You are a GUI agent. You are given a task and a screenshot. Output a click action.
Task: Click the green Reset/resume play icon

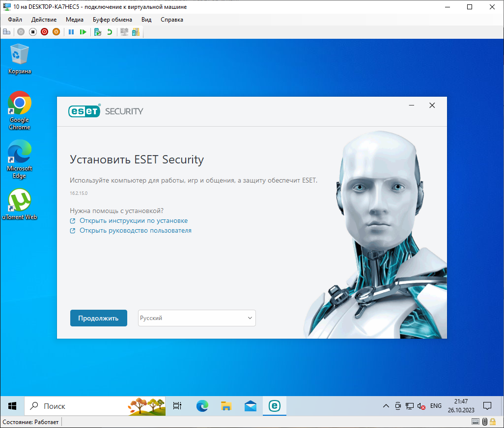point(83,32)
